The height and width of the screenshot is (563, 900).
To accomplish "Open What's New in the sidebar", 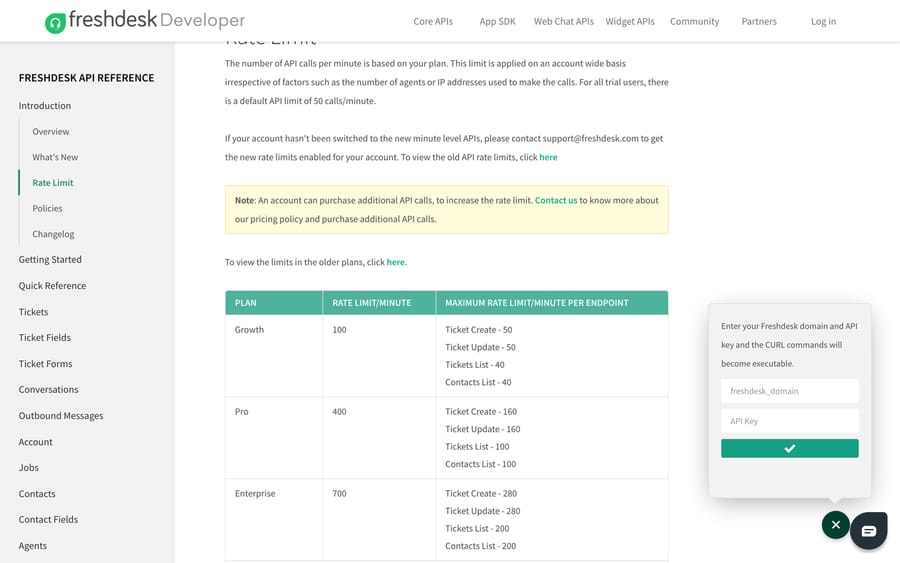I will click(55, 157).
